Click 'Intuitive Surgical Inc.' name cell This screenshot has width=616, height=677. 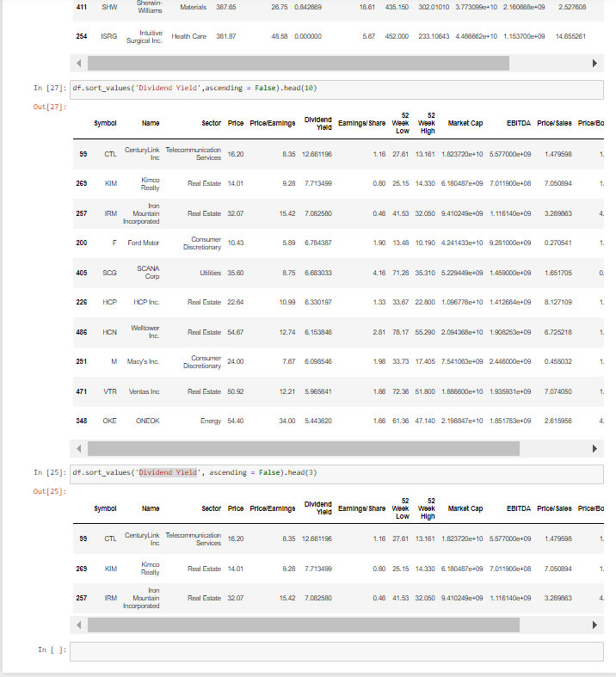tap(145, 37)
